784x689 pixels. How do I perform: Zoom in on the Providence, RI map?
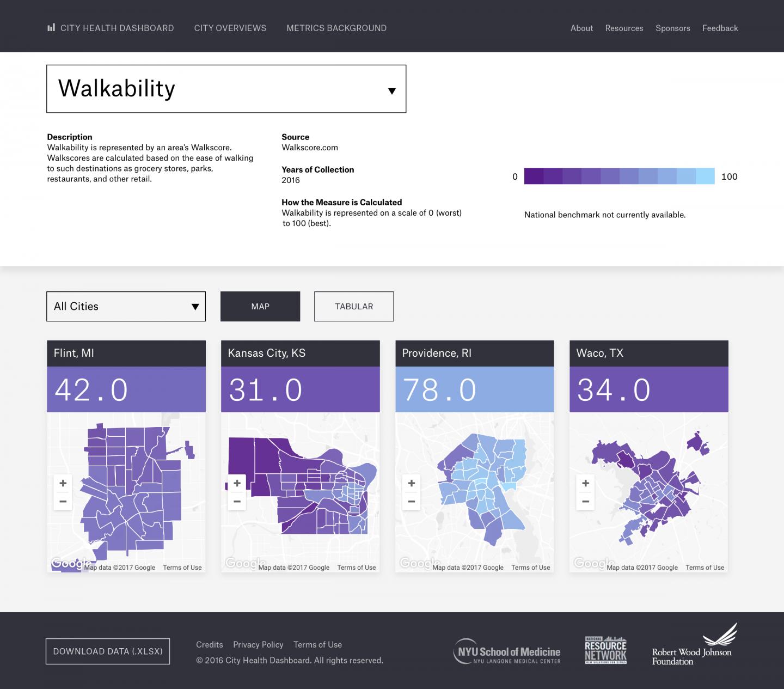point(412,483)
